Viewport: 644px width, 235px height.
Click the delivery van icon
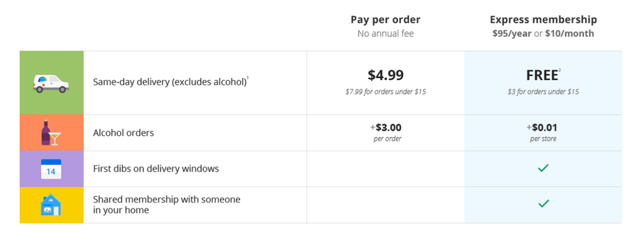pyautogui.click(x=51, y=83)
